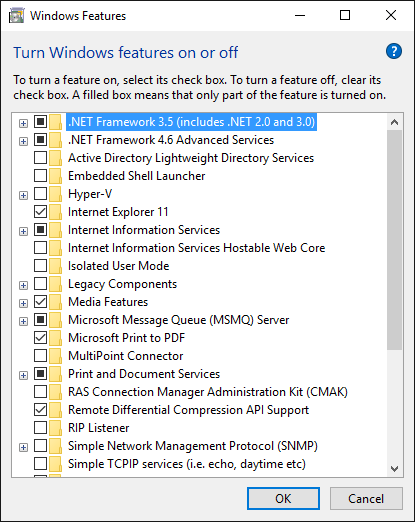Uncheck the Internet Explorer 11 checkbox
This screenshot has width=415, height=522.
[40, 211]
